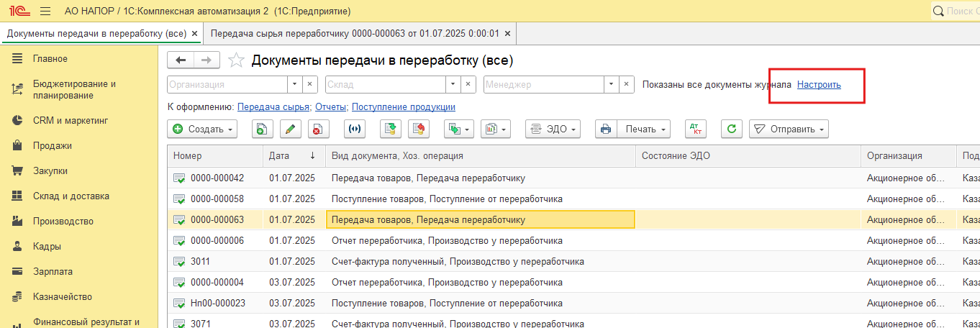The image size is (980, 328).
Task: Click the ДтКт postings icon
Action: (x=696, y=129)
